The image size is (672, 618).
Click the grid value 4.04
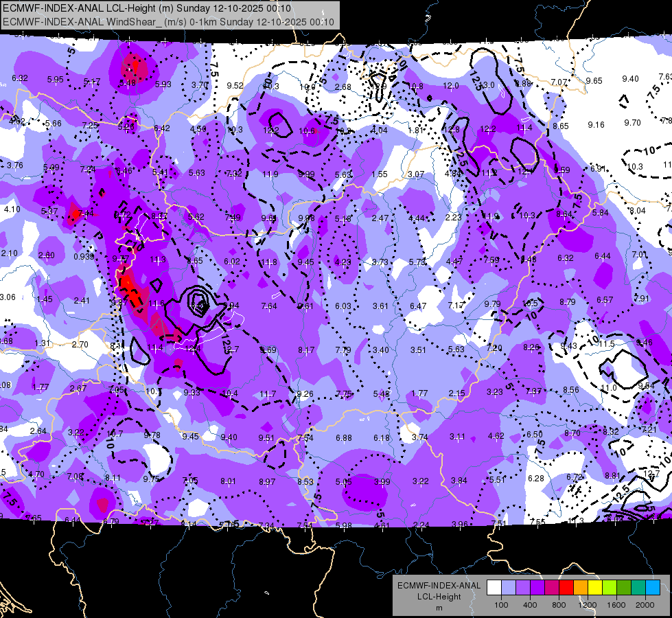click(x=380, y=130)
